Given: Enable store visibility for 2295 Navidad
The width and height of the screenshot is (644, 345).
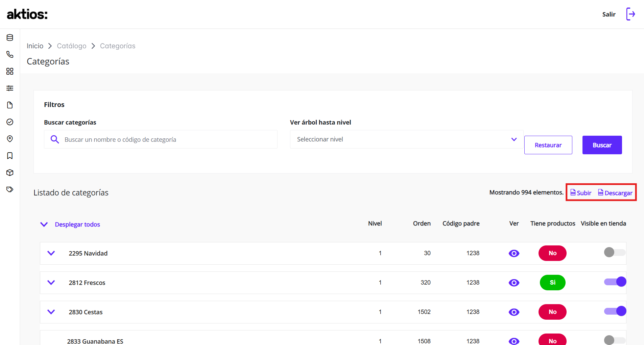Looking at the screenshot, I should click(x=615, y=252).
